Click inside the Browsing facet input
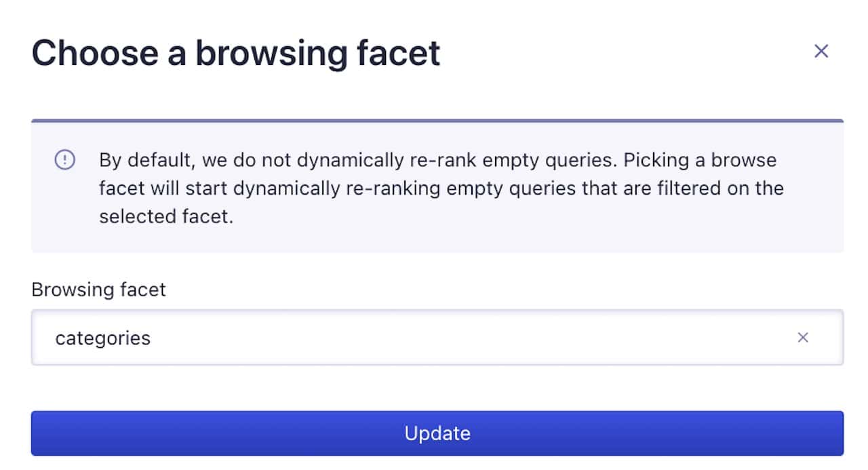868x470 pixels. (x=407, y=337)
